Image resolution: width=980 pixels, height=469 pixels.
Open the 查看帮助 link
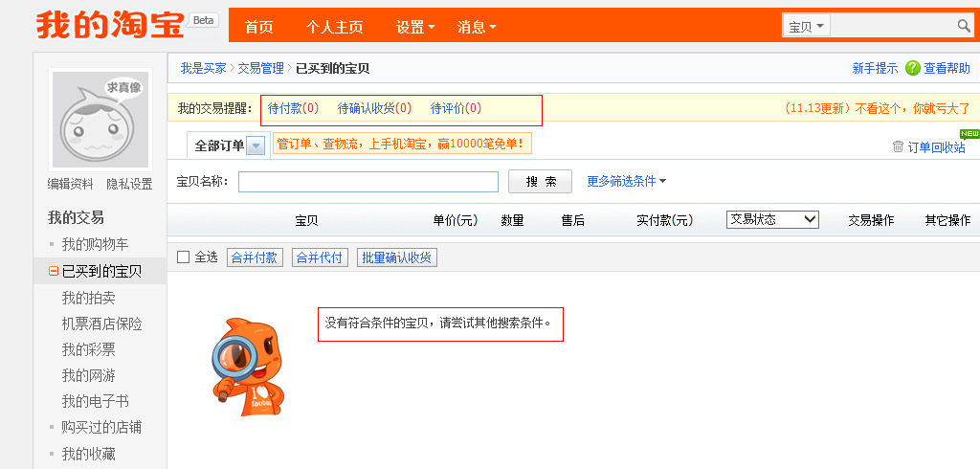tap(947, 68)
